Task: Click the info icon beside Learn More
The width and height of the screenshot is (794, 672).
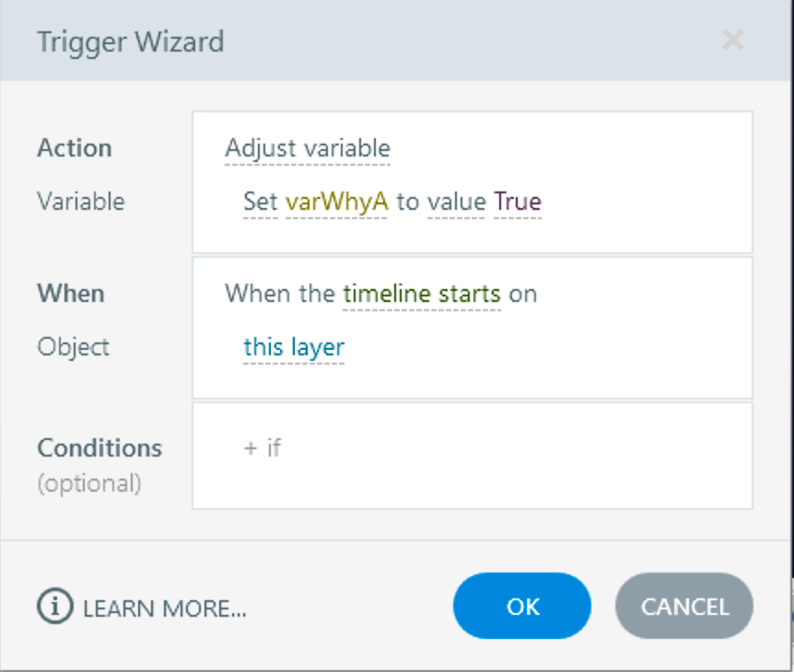Action: click(54, 607)
